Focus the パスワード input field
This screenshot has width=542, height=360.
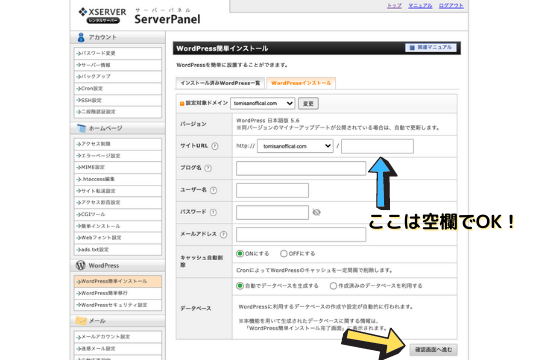click(272, 212)
